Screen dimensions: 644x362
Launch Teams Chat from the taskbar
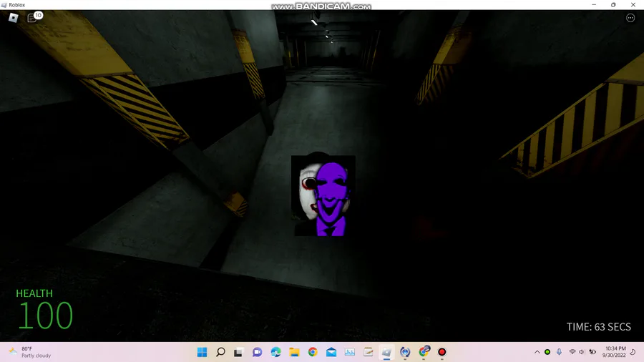257,352
